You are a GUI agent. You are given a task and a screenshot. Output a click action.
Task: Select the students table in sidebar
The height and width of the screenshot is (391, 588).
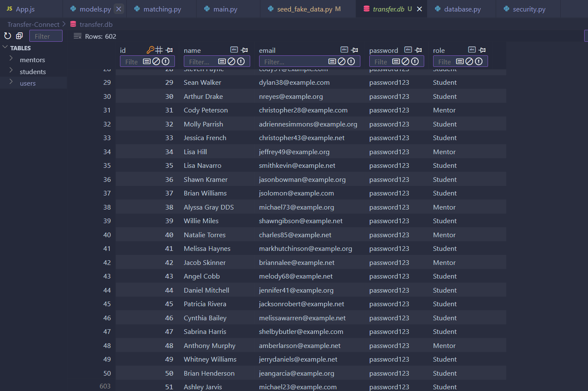pos(33,72)
